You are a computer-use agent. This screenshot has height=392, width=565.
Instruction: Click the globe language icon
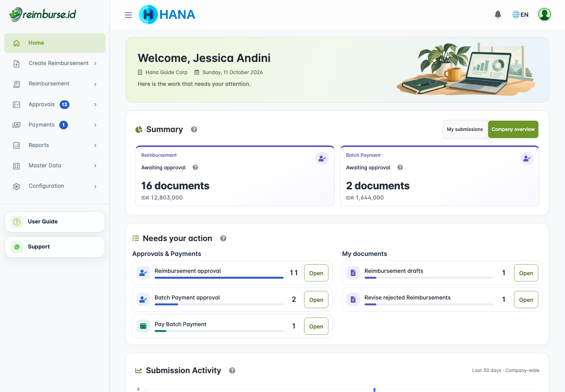tap(516, 15)
